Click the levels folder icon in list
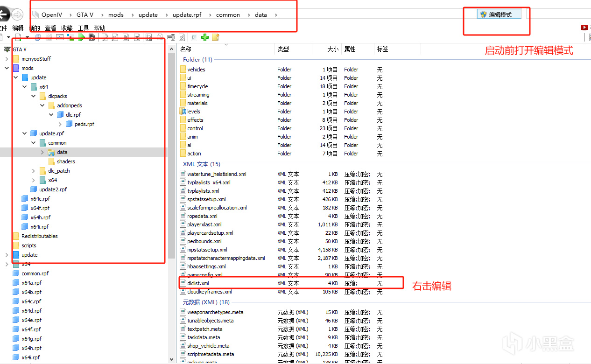 [183, 112]
